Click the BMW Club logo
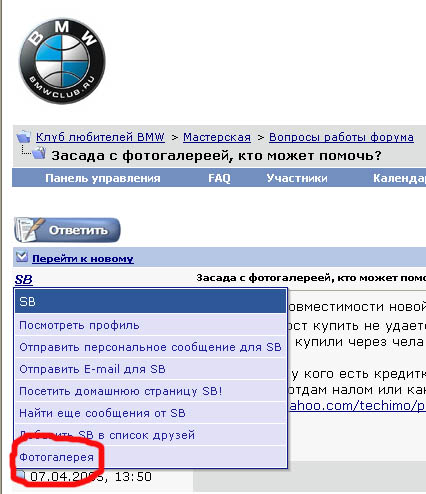Image resolution: width=426 pixels, height=494 pixels. point(62,61)
